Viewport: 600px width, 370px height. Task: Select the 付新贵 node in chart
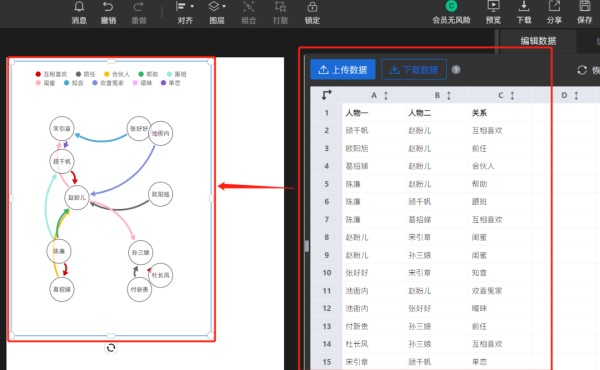click(x=139, y=290)
